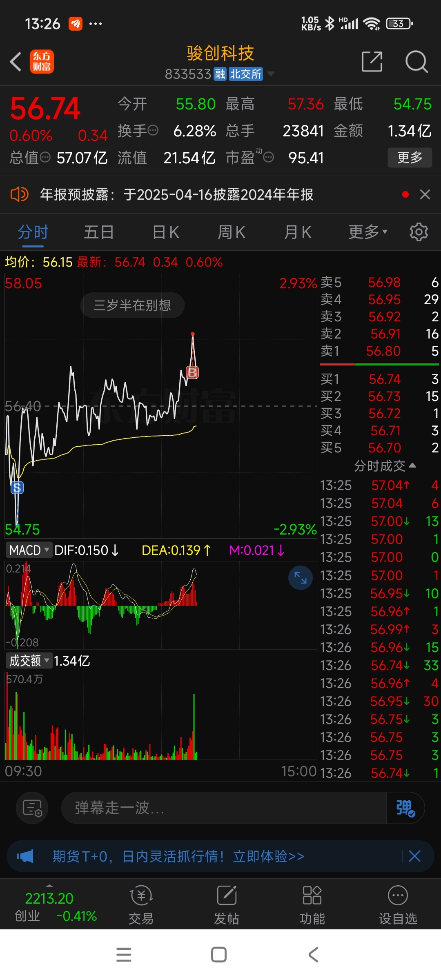The width and height of the screenshot is (441, 980).
Task: Tap Android home square button
Action: tap(219, 955)
